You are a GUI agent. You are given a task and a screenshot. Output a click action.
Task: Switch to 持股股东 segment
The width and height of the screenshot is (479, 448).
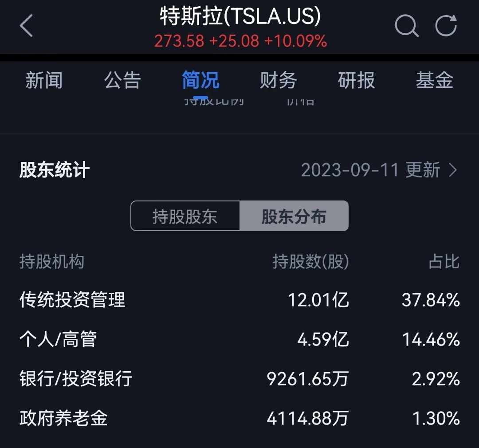[x=185, y=216]
